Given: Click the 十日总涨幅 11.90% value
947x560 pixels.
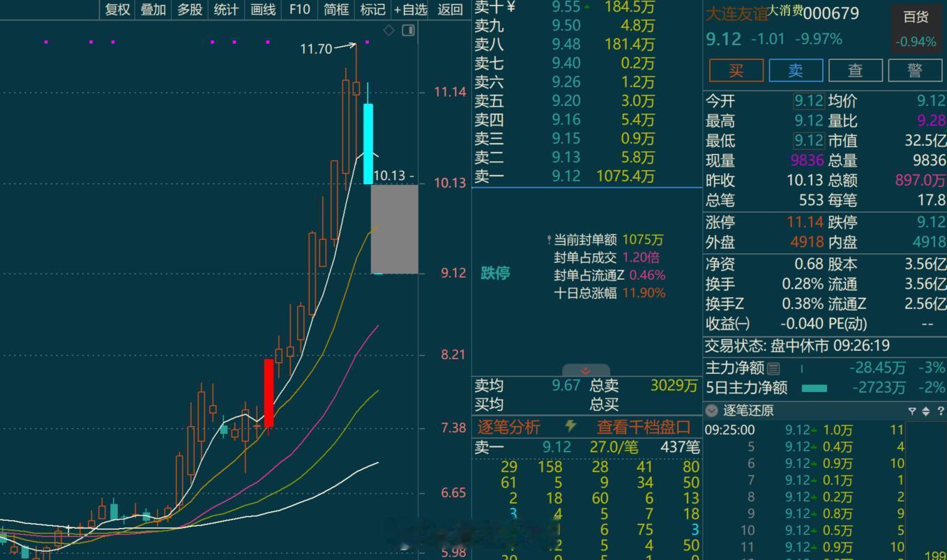Looking at the screenshot, I should [x=644, y=293].
